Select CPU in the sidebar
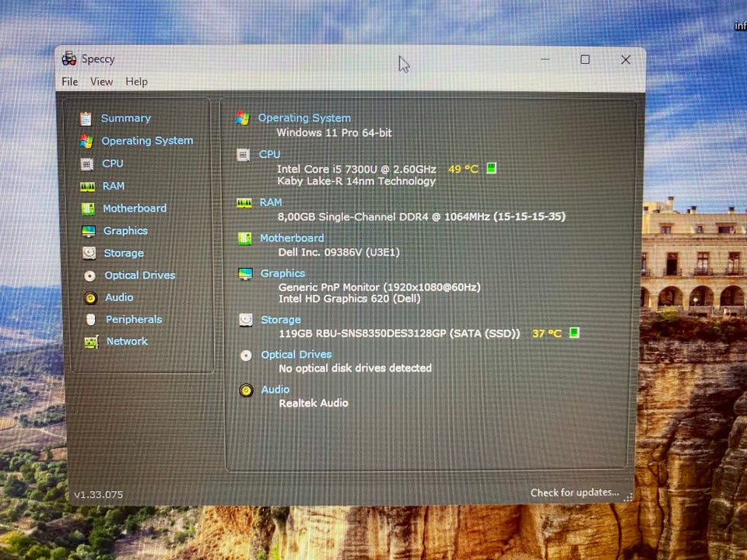 (x=112, y=164)
